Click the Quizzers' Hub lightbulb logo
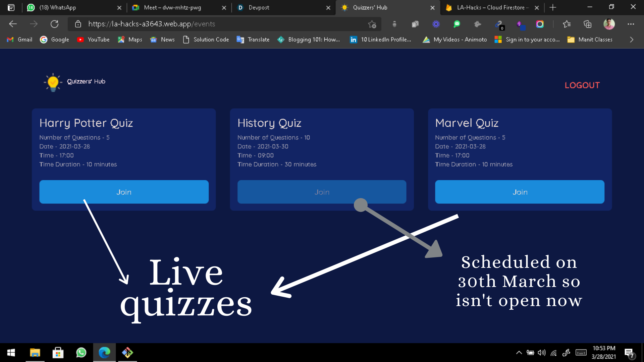 click(x=53, y=82)
